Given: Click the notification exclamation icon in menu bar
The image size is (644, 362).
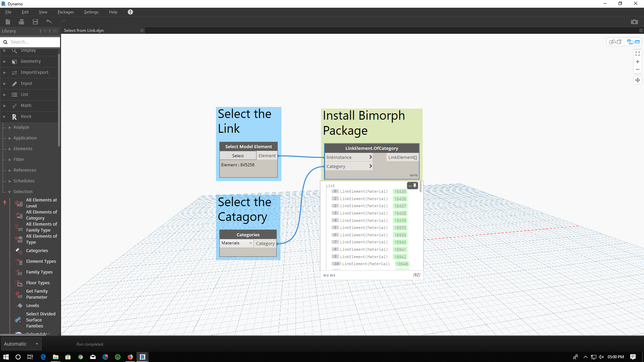Looking at the screenshot, I should tap(130, 12).
